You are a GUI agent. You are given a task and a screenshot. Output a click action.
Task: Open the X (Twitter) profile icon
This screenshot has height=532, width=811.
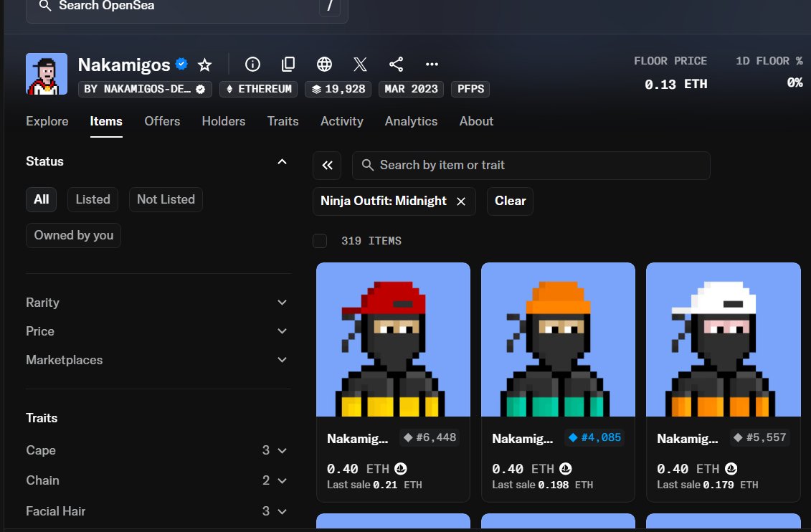click(x=360, y=64)
